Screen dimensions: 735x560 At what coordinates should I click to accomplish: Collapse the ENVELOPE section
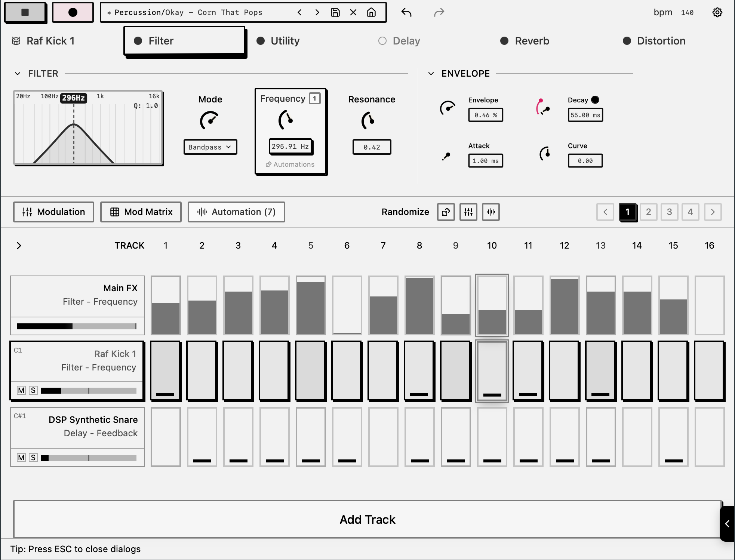tap(431, 74)
